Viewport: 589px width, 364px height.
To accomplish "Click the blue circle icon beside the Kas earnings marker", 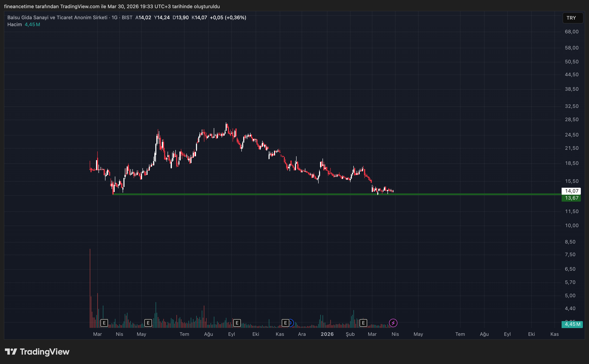I will click(291, 323).
